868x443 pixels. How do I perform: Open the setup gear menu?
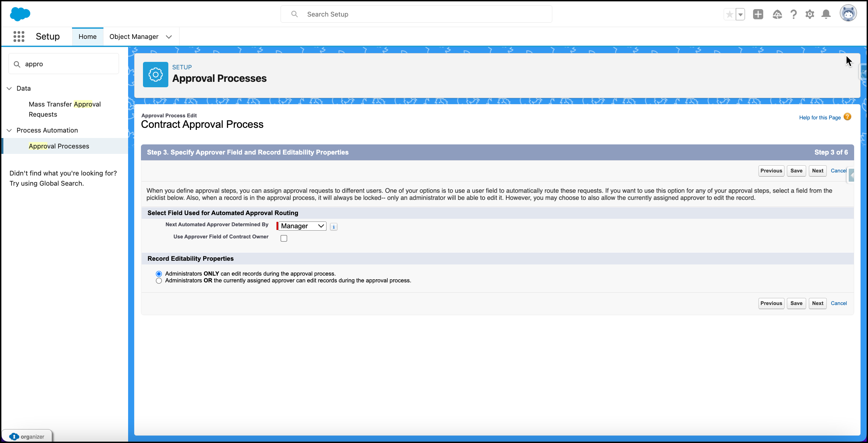(810, 14)
